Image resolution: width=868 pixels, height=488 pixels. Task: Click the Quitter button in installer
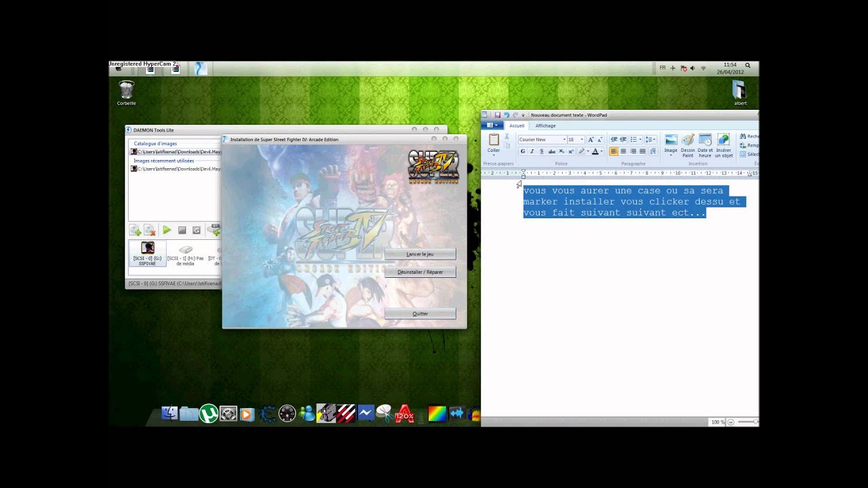coord(420,314)
